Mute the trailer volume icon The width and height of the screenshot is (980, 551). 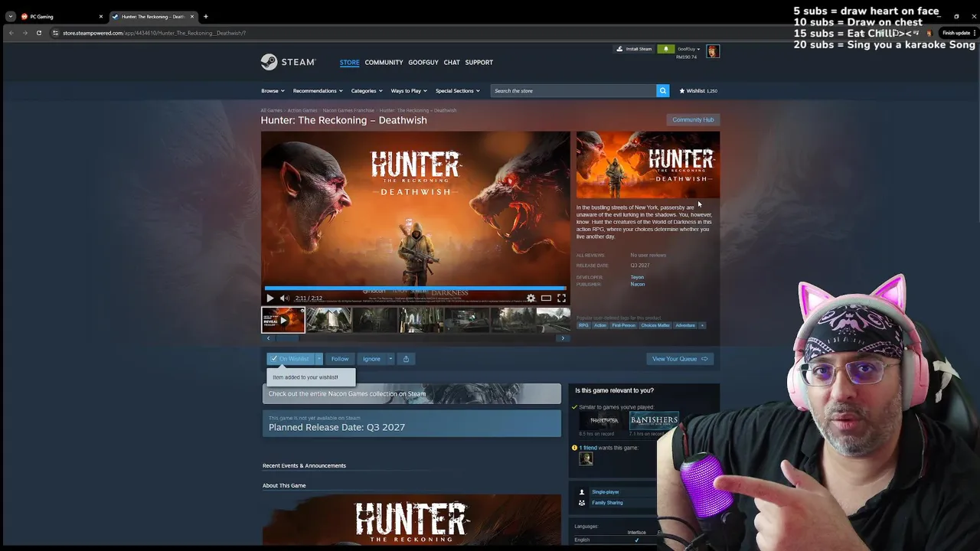[x=284, y=298]
